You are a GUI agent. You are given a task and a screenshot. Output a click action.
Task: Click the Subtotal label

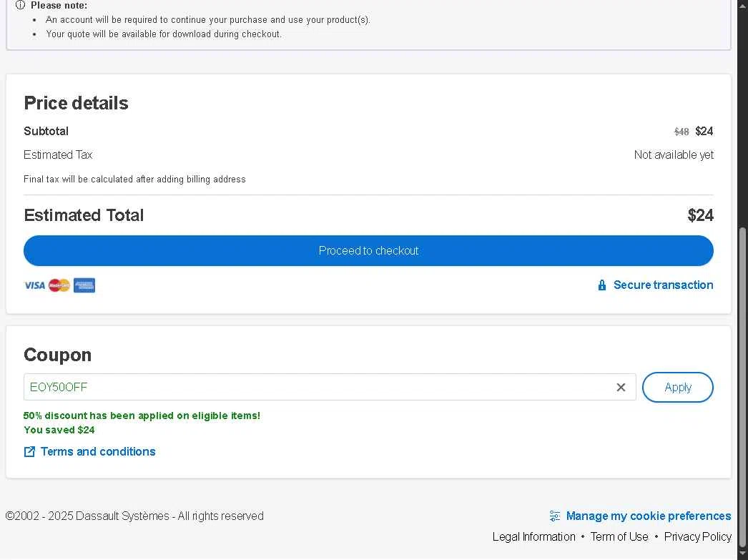pos(46,131)
